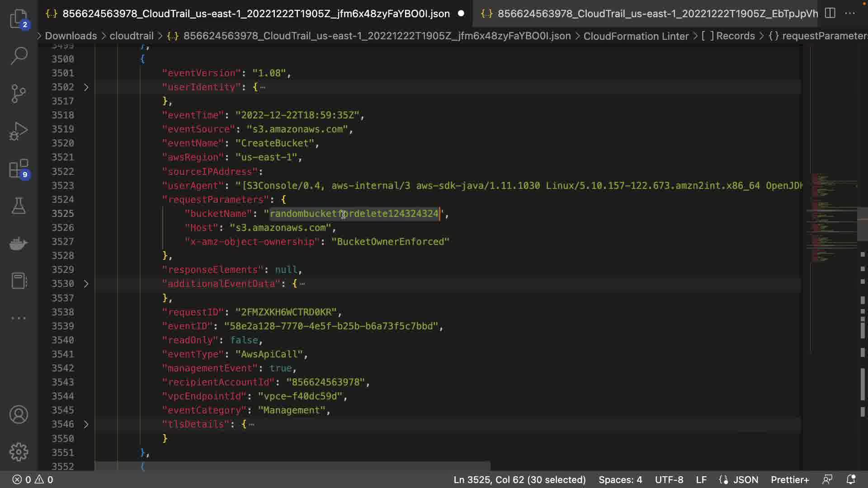
Task: Expand the folded userIdentity object
Action: tap(86, 87)
